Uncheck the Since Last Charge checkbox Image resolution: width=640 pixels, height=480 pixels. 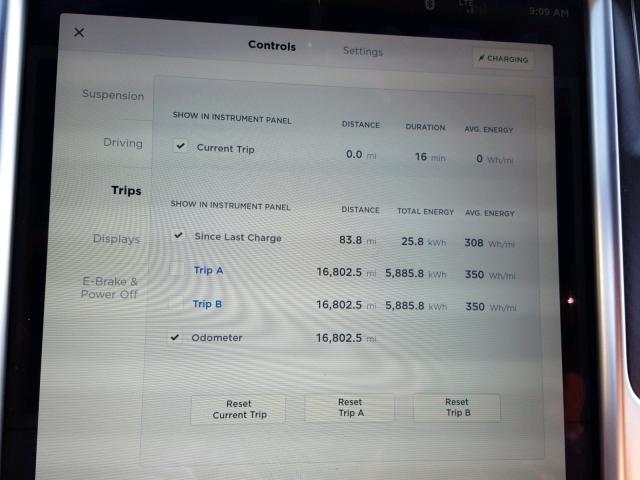tap(178, 236)
